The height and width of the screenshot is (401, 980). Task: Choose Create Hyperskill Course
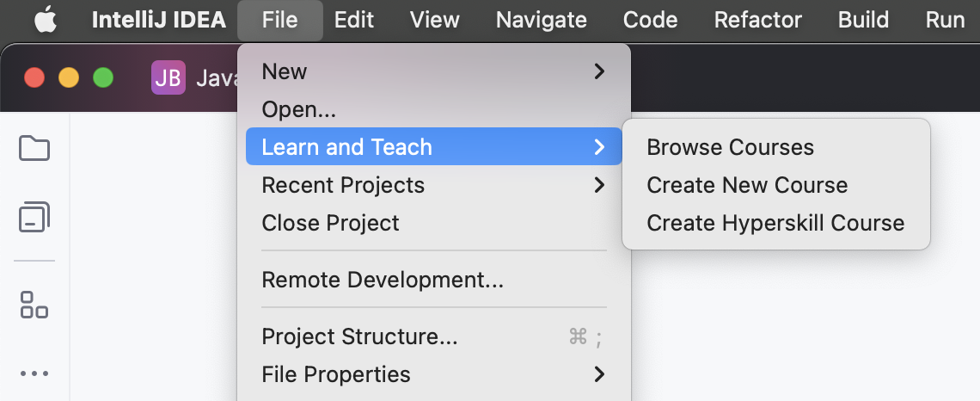[x=775, y=223]
